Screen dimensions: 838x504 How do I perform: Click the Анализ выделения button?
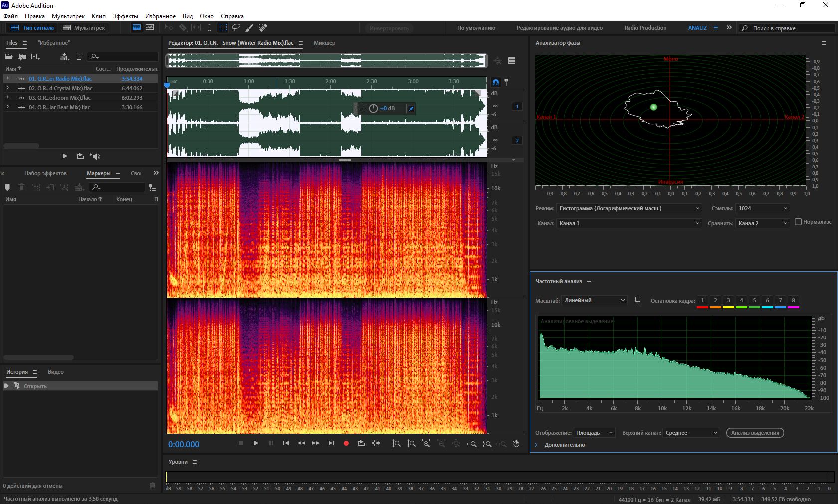(x=755, y=433)
